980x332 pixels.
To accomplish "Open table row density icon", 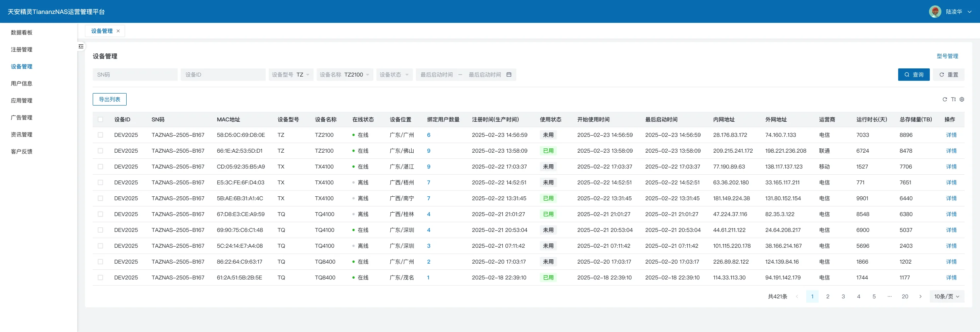I will (x=953, y=99).
